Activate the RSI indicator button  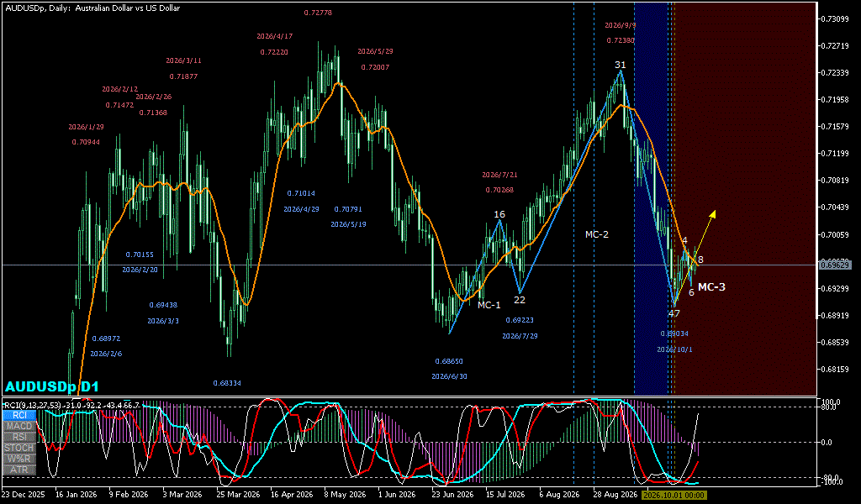(20, 437)
